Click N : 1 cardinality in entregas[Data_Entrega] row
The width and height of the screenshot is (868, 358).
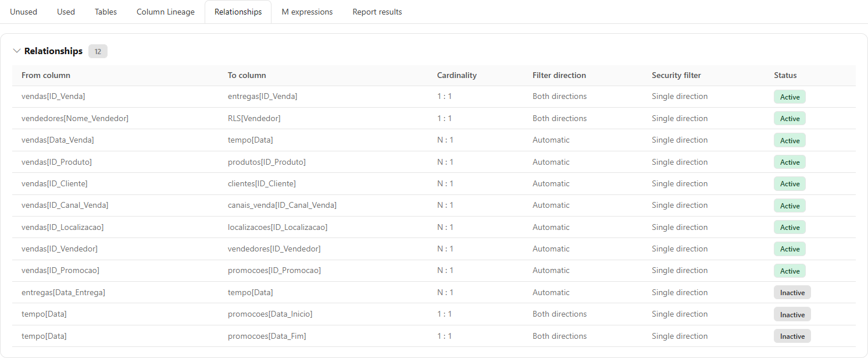(445, 292)
